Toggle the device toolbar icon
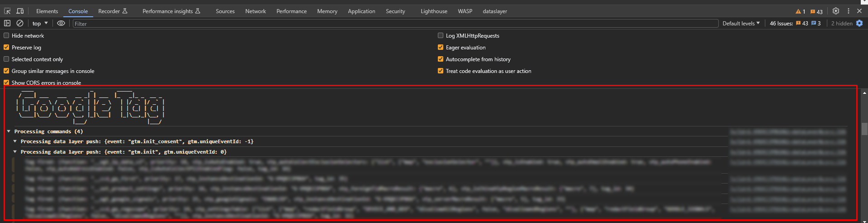868x223 pixels. pos(20,11)
